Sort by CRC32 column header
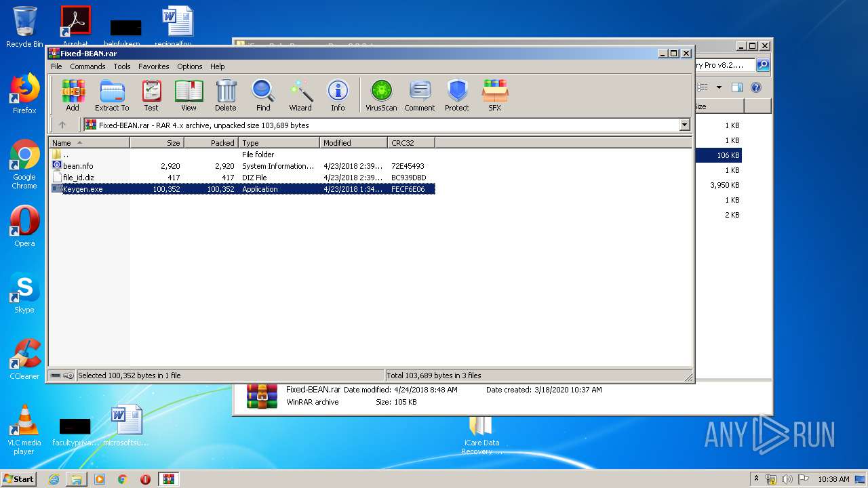This screenshot has height=488, width=868. pyautogui.click(x=412, y=143)
